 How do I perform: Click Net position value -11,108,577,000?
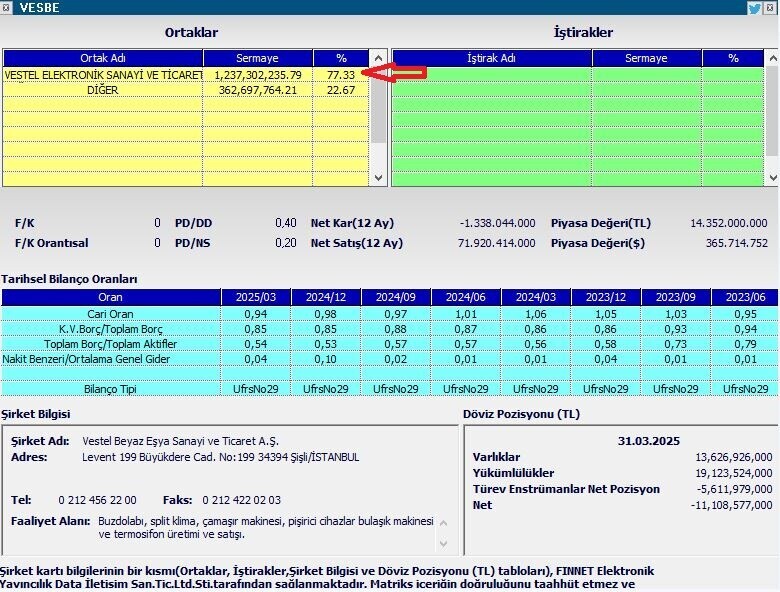click(x=732, y=505)
